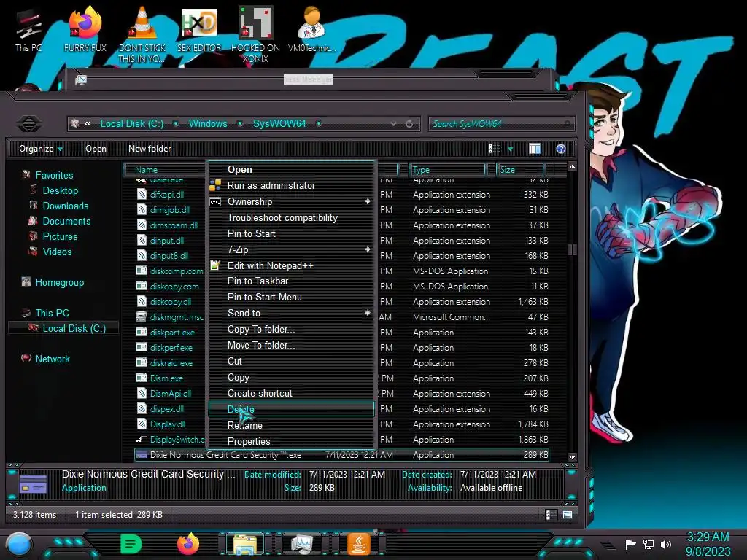Choose Troubleshoot compatibility
747x560 pixels.
[291, 217]
